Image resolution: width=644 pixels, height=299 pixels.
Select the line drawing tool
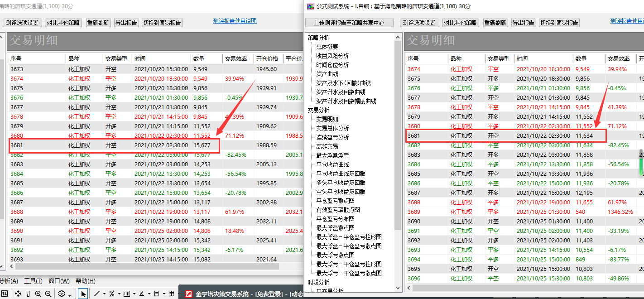coord(97,294)
